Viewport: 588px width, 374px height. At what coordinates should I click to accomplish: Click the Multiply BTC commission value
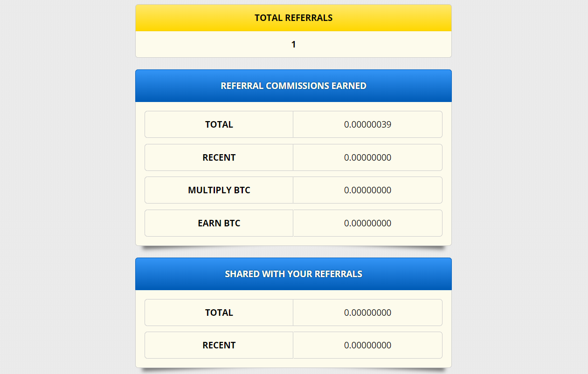[367, 190]
